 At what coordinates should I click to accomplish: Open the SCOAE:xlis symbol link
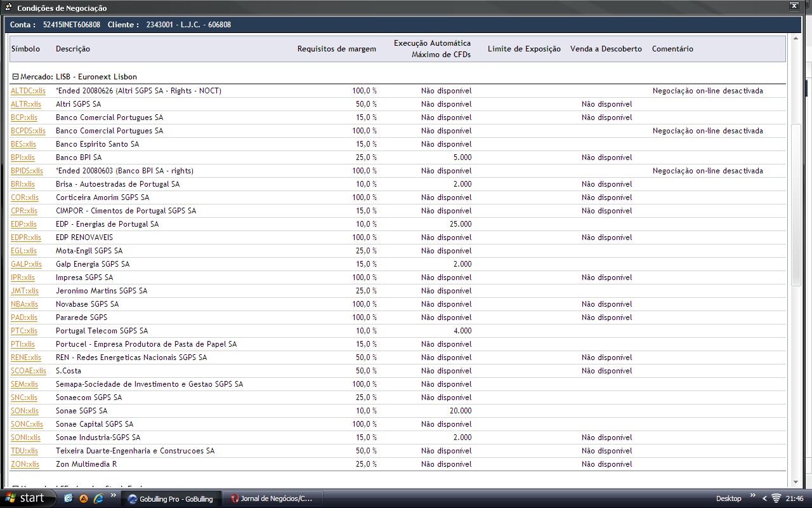[29, 371]
